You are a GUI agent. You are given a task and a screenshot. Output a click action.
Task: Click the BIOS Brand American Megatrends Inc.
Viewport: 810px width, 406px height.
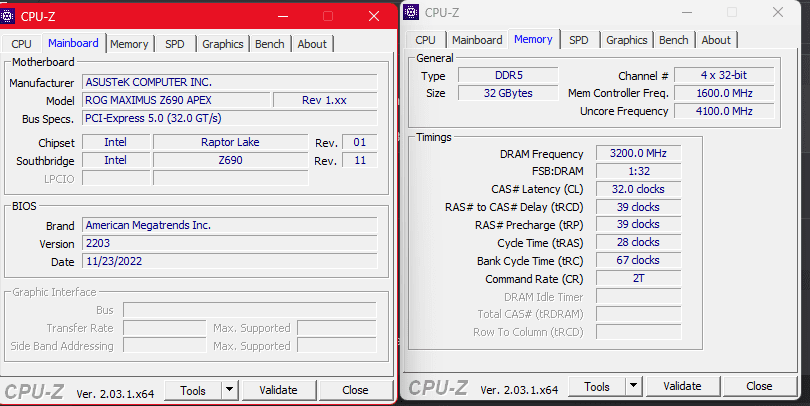coord(230,225)
